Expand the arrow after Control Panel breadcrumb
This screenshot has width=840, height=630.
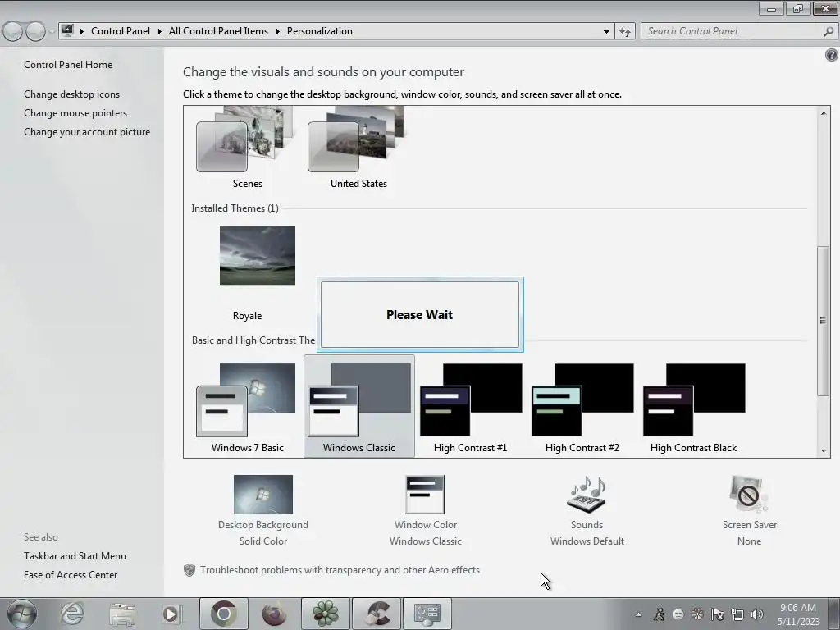point(160,31)
